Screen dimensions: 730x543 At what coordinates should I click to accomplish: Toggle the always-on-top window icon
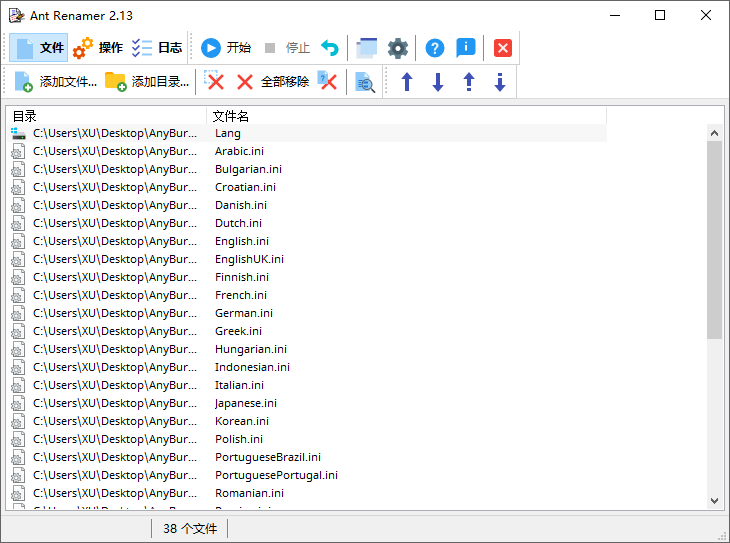pyautogui.click(x=366, y=48)
